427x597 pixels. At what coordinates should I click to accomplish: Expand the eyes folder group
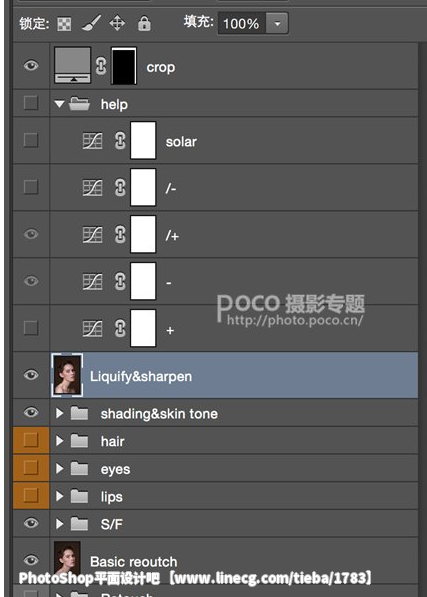click(x=59, y=468)
